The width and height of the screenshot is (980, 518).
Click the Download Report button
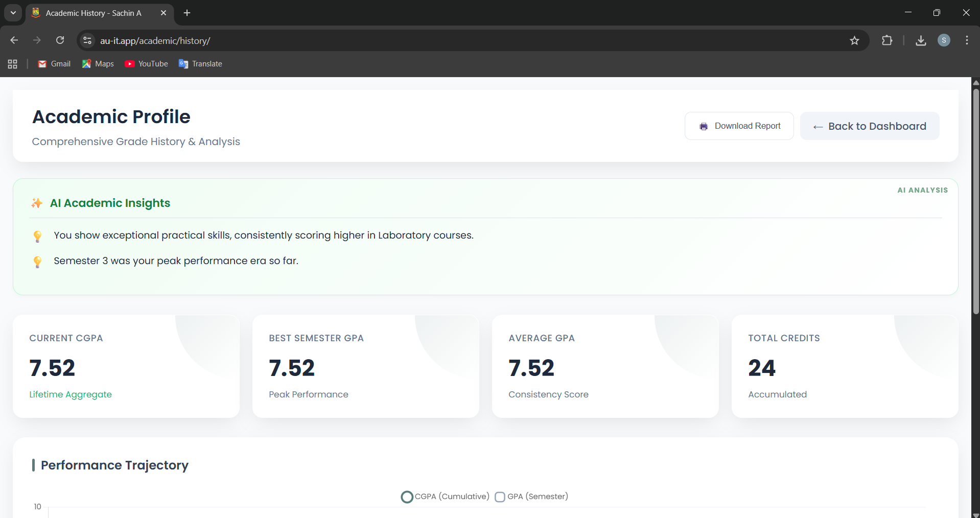739,126
